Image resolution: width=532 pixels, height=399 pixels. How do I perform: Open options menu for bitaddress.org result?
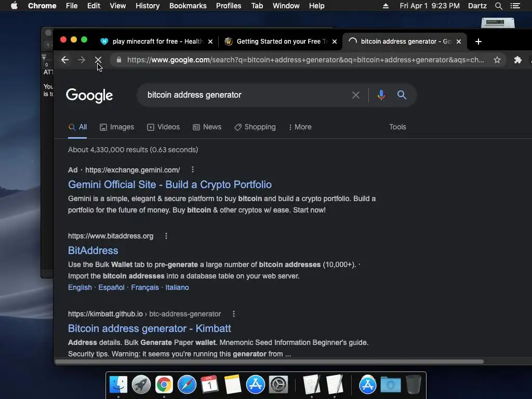tap(166, 236)
